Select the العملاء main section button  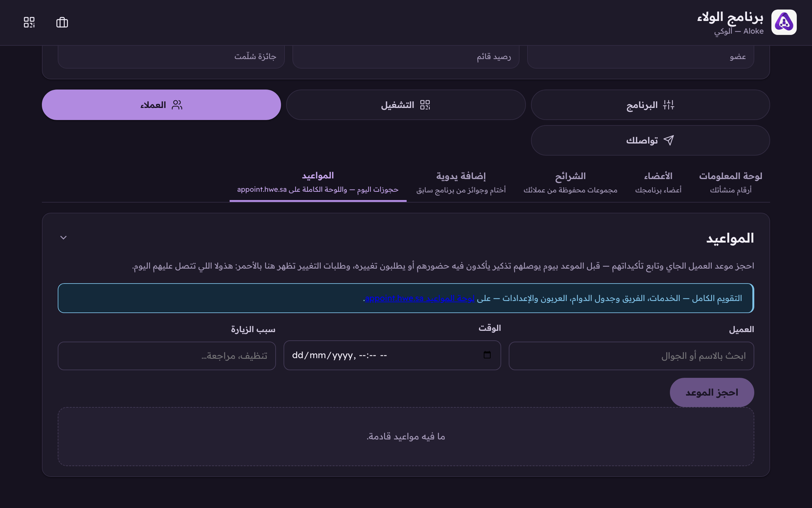(161, 105)
